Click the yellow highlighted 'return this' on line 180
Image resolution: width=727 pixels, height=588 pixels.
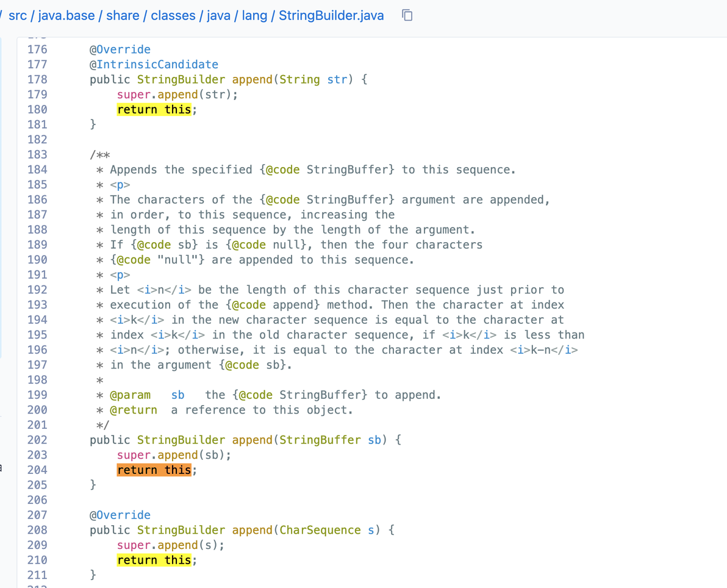click(154, 109)
